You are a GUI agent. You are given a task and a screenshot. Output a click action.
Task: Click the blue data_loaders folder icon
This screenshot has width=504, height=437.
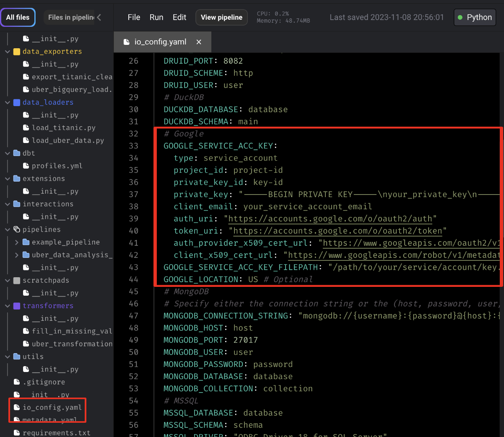17,102
